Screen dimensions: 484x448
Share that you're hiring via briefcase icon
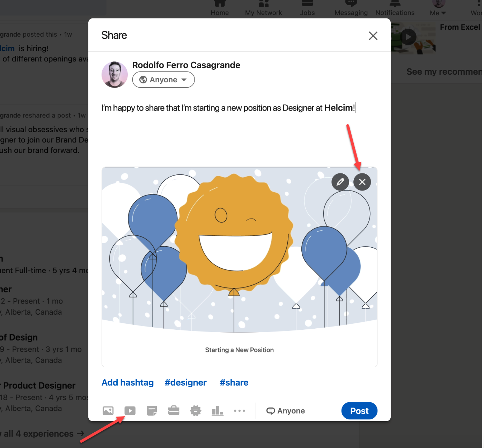click(x=174, y=411)
